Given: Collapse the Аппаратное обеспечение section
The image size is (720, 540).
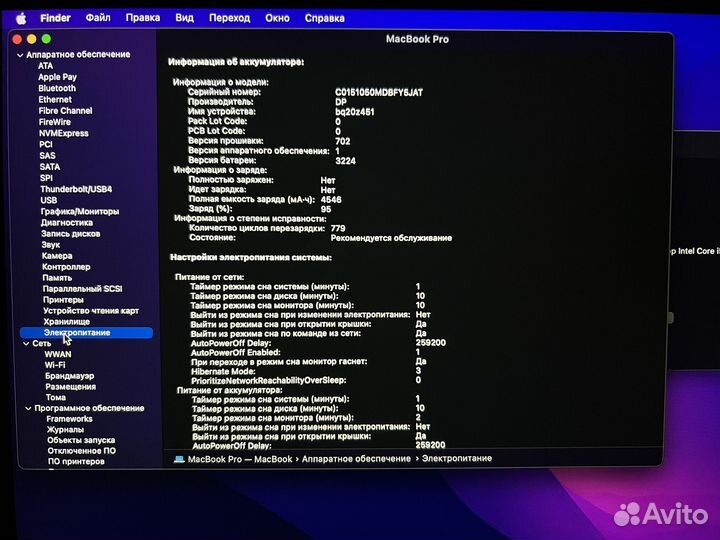Looking at the screenshot, I should [x=20, y=55].
